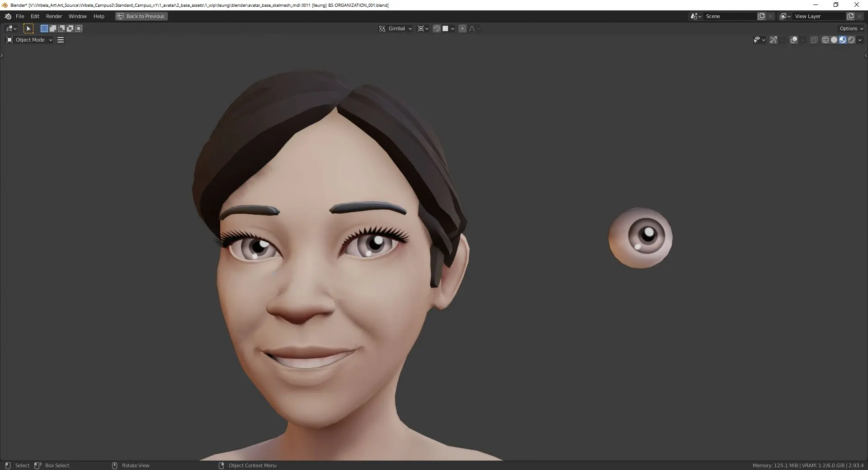The height and width of the screenshot is (470, 868).
Task: Open the File menu
Action: (x=20, y=16)
